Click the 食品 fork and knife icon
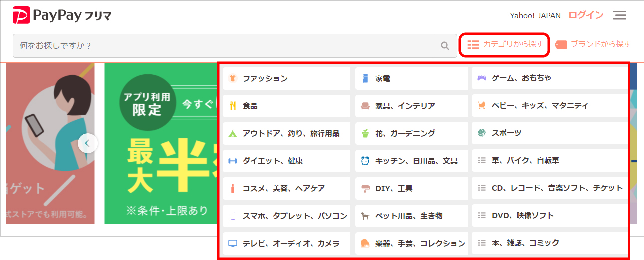The height and width of the screenshot is (260, 644). 232,106
